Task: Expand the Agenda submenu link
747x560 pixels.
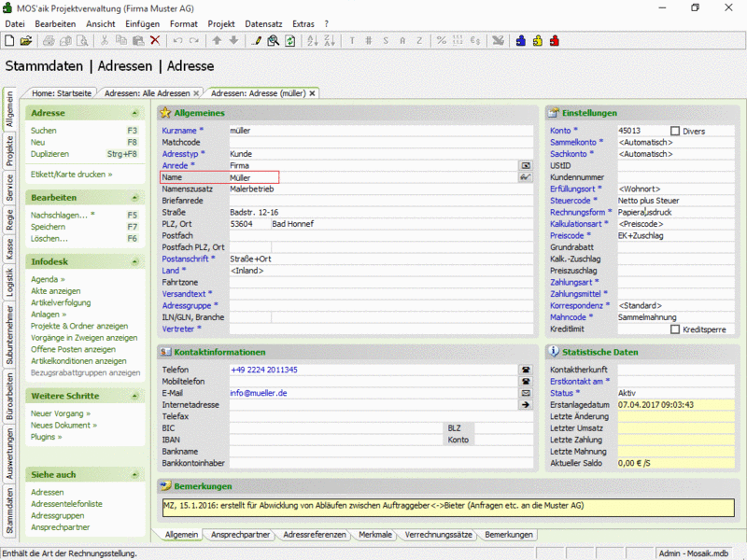Action: point(49,279)
